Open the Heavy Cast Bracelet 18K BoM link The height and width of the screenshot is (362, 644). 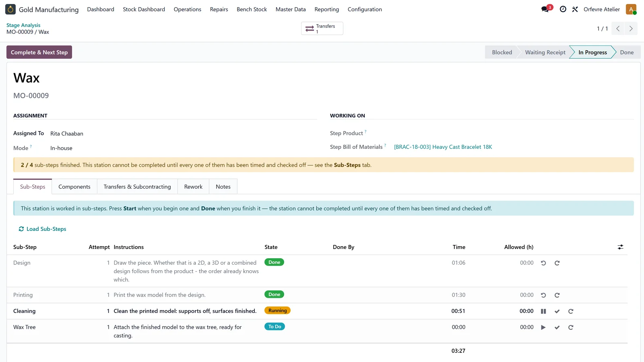[443, 147]
